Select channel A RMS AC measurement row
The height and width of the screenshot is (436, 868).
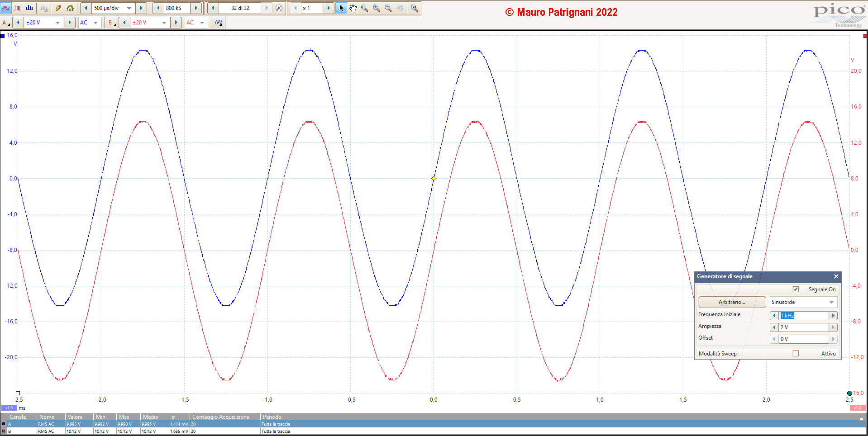pos(434,424)
